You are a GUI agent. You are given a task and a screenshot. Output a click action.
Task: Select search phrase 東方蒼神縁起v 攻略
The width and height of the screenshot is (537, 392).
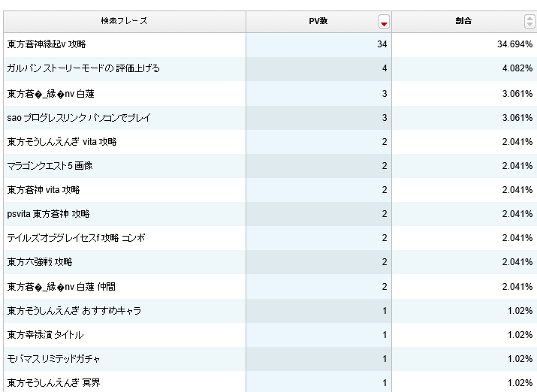[x=47, y=44]
